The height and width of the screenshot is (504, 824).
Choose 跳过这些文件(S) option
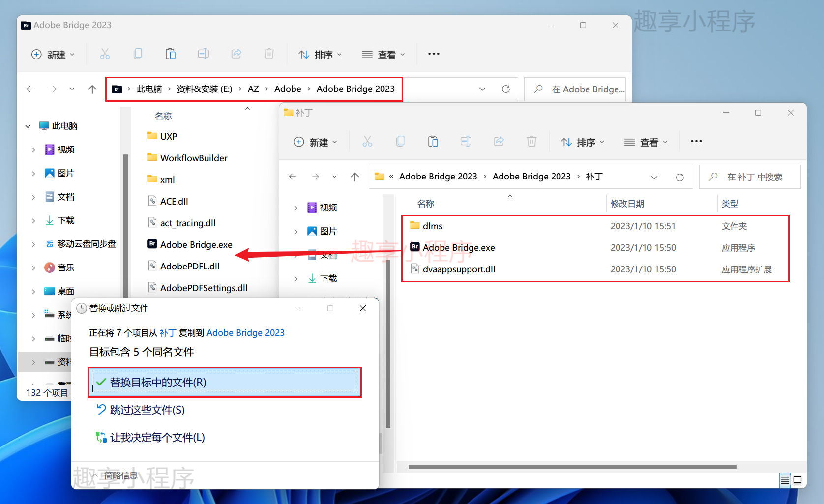point(141,410)
